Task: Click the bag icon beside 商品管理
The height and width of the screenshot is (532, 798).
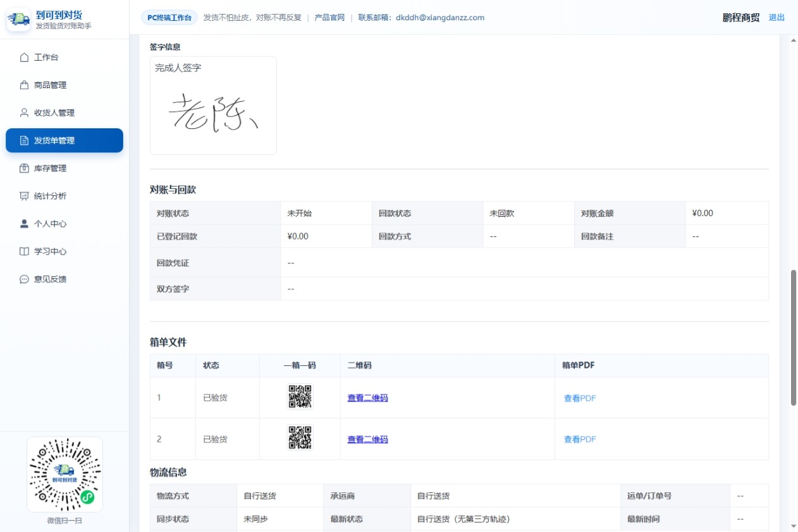Action: point(24,85)
